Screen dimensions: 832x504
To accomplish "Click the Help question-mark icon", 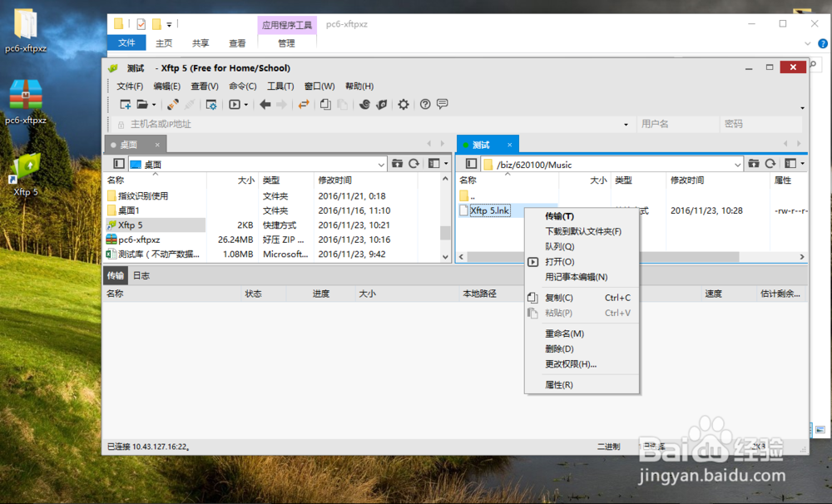I will coord(425,105).
